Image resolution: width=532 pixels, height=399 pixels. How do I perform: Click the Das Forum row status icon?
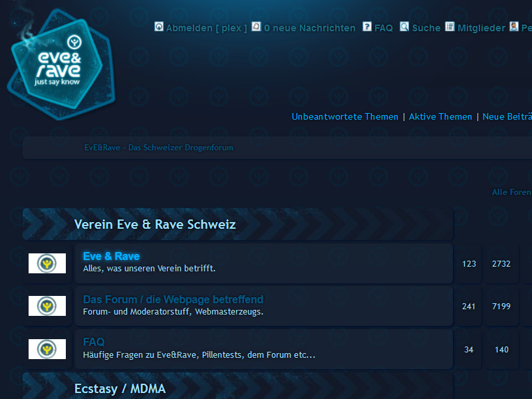click(47, 306)
